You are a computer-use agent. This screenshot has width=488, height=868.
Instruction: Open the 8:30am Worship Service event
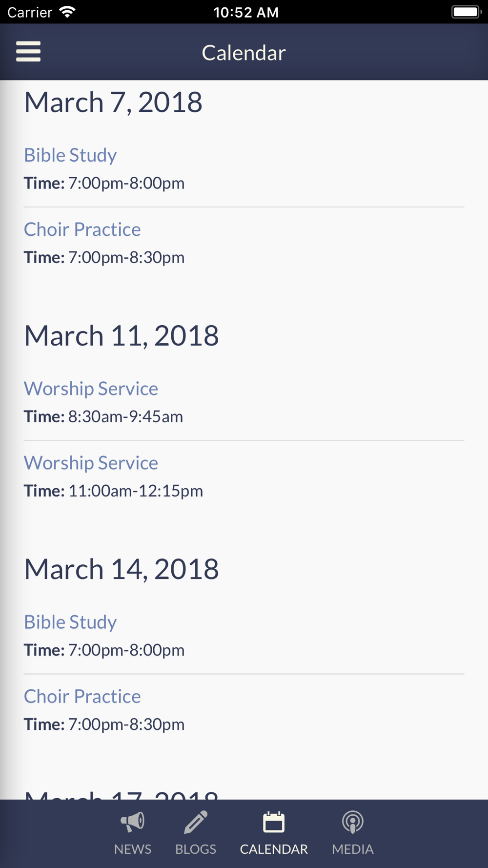pos(91,389)
